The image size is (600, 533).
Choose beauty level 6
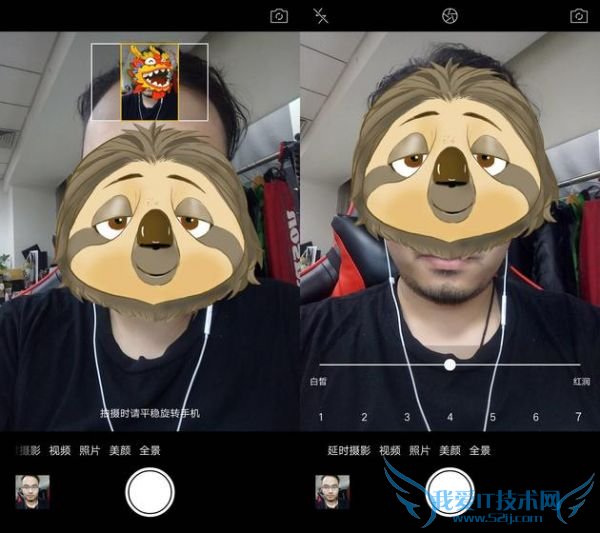pos(536,417)
